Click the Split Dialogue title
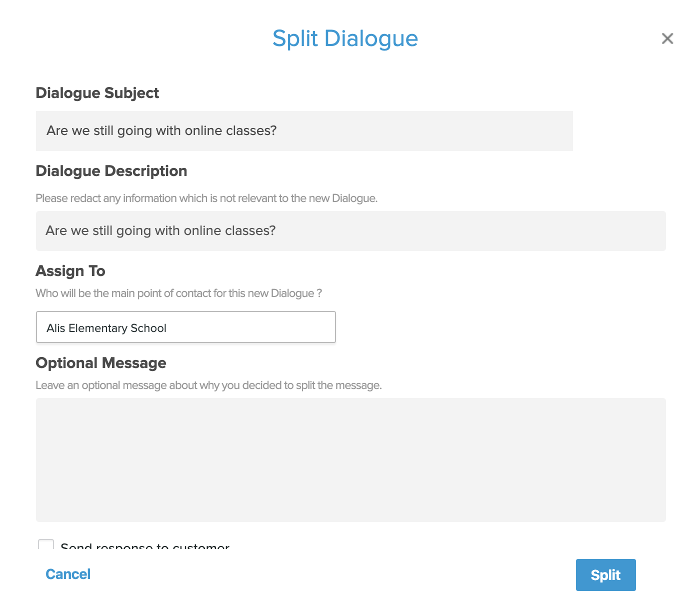 point(345,38)
